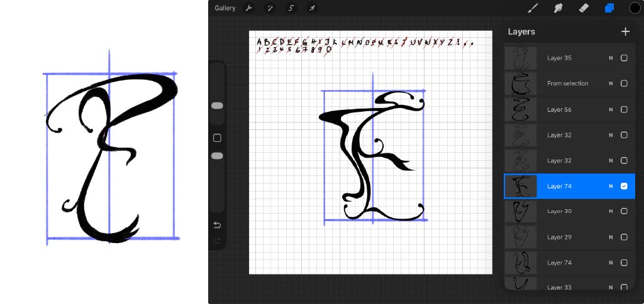The image size is (644, 304).
Task: Tap the square Modify button in sidebar
Action: [217, 138]
